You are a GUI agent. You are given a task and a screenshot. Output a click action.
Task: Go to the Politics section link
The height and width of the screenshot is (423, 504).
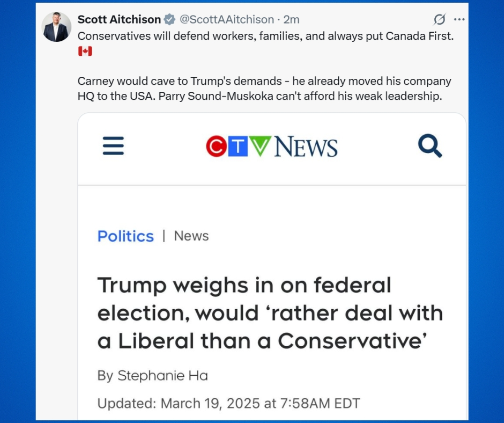(x=125, y=236)
